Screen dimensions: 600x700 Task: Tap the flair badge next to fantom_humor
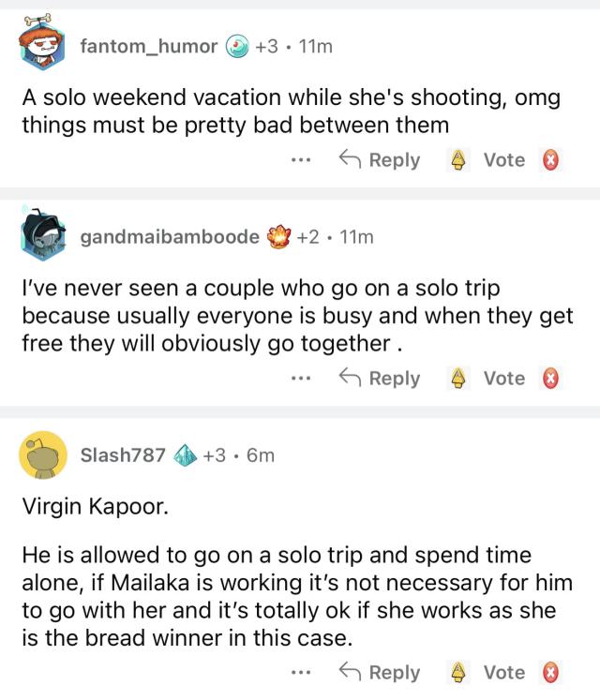[x=237, y=46]
